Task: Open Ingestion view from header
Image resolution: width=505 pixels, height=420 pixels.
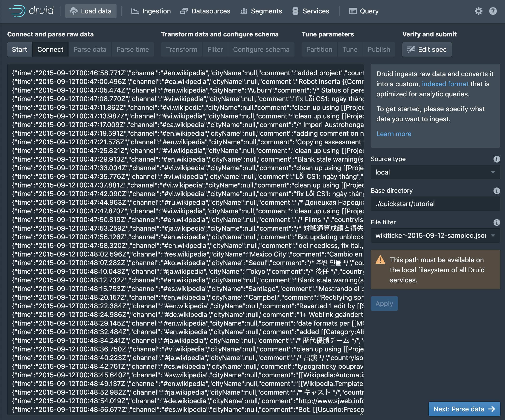Action: [x=151, y=11]
